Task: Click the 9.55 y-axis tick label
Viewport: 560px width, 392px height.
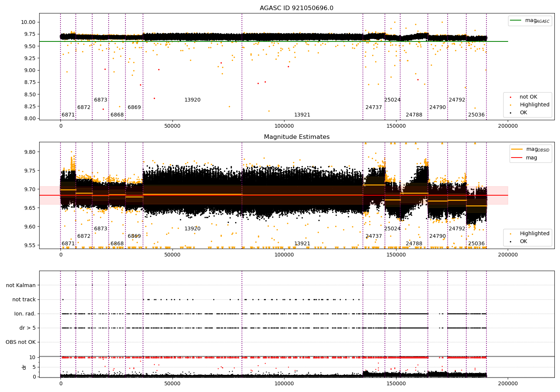Action: (x=29, y=245)
